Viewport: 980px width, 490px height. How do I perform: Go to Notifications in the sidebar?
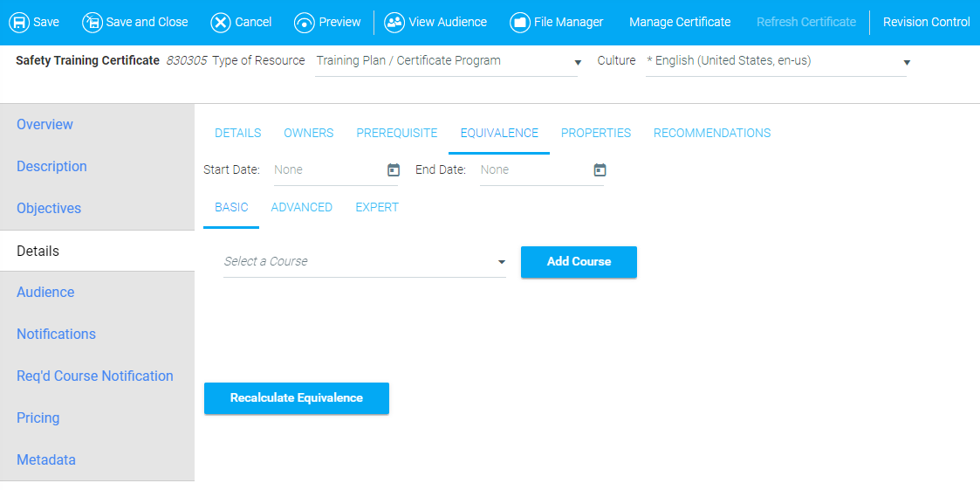[x=56, y=334]
